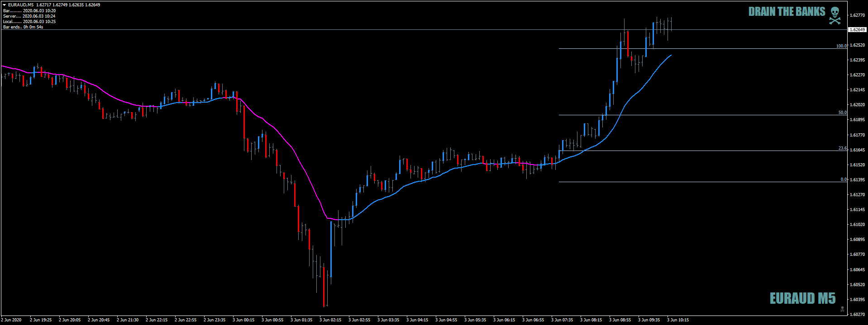
Task: Select the Fibonacci 23.6 level label
Action: [x=842, y=148]
